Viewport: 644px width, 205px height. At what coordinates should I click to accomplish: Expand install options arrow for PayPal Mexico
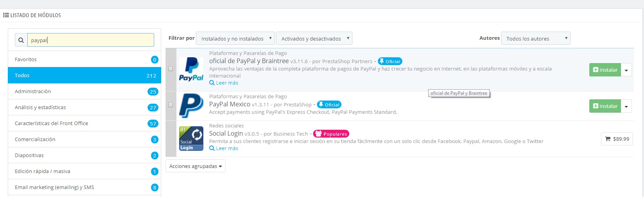click(x=626, y=106)
